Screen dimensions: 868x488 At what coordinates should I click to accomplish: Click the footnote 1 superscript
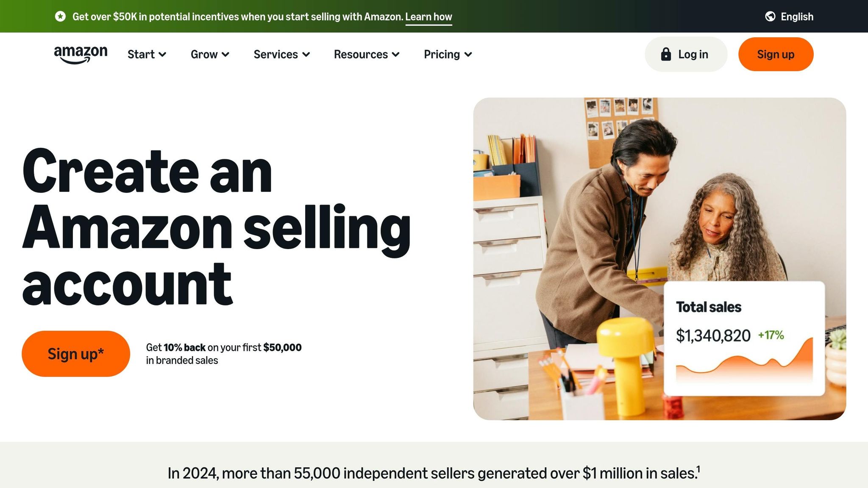point(698,469)
